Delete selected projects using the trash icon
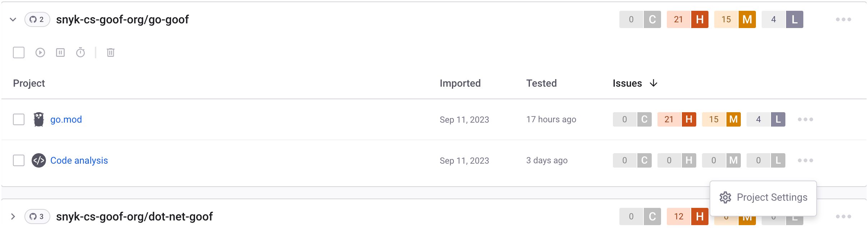Image resolution: width=868 pixels, height=228 pixels. [110, 53]
